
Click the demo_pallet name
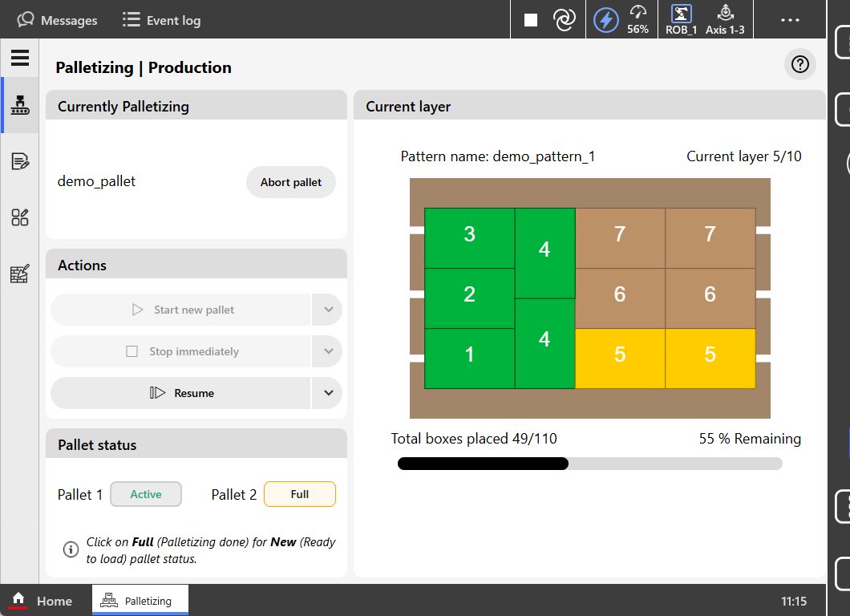tap(96, 181)
